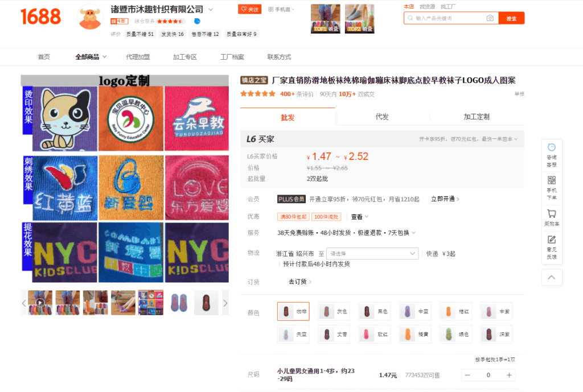
Task: Click the 镇店之宝 badge
Action: coord(254,80)
